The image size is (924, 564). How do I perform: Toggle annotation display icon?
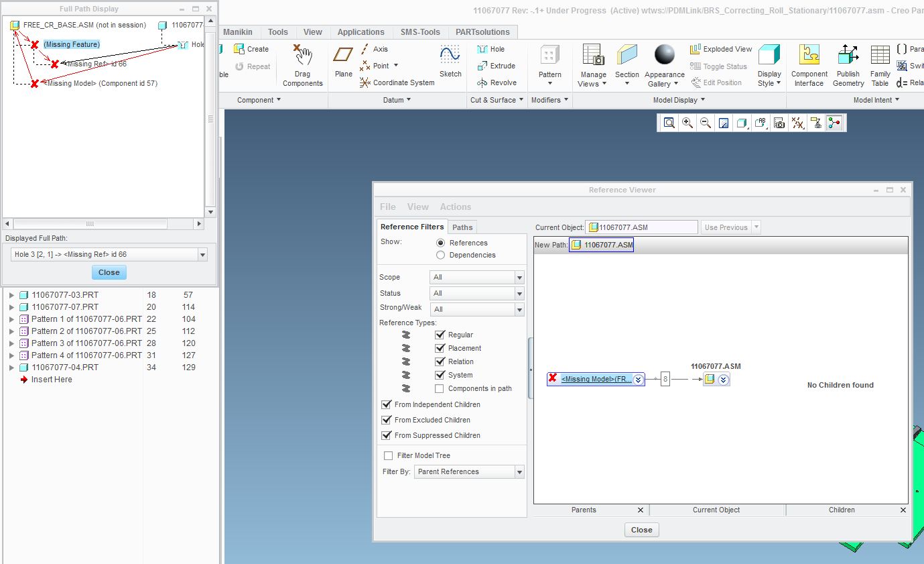click(815, 123)
